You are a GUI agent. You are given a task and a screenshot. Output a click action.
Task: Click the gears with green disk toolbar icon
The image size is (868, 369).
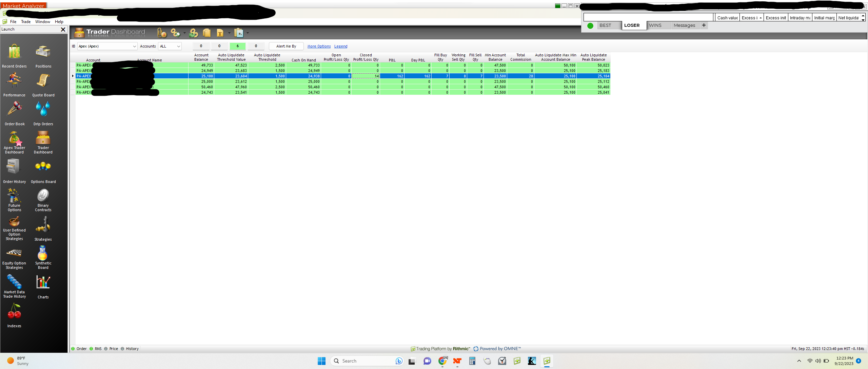click(175, 33)
